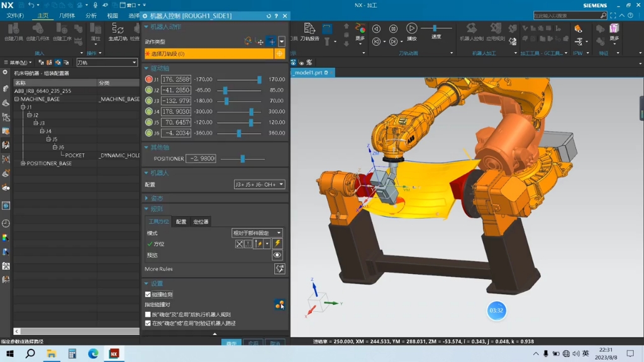Click the 确定 OK button
The image size is (644, 362).
click(231, 343)
